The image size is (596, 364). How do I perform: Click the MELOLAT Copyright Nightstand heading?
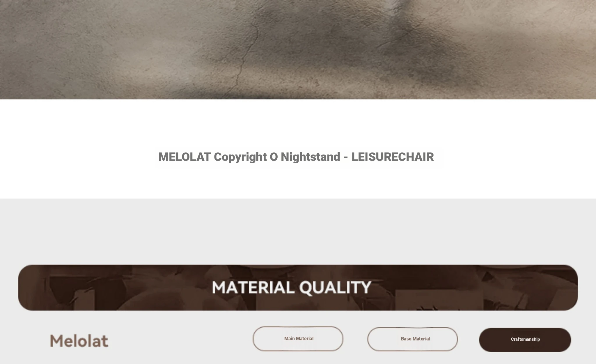(296, 157)
